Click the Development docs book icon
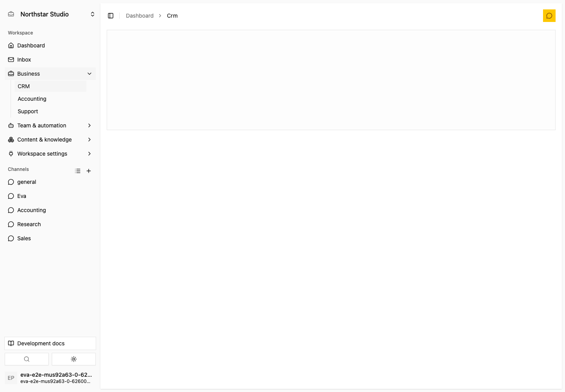Viewport: 565px width, 392px height. [x=11, y=343]
